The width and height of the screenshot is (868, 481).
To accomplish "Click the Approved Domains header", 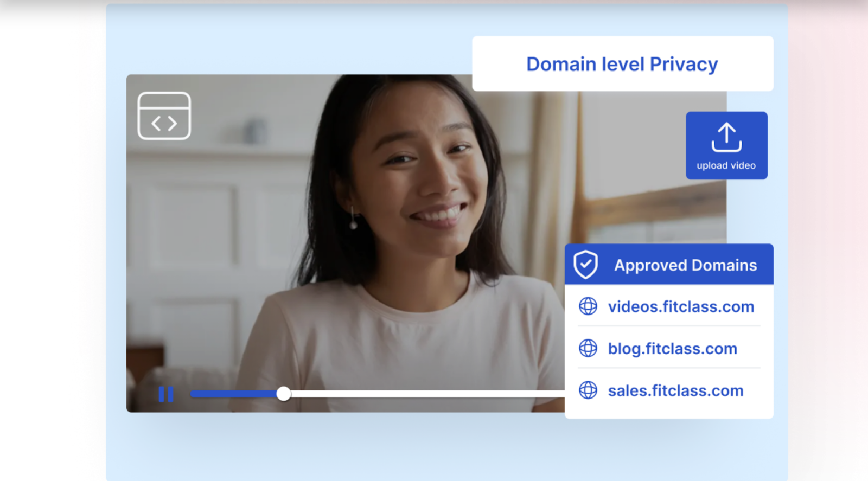I will [x=669, y=264].
